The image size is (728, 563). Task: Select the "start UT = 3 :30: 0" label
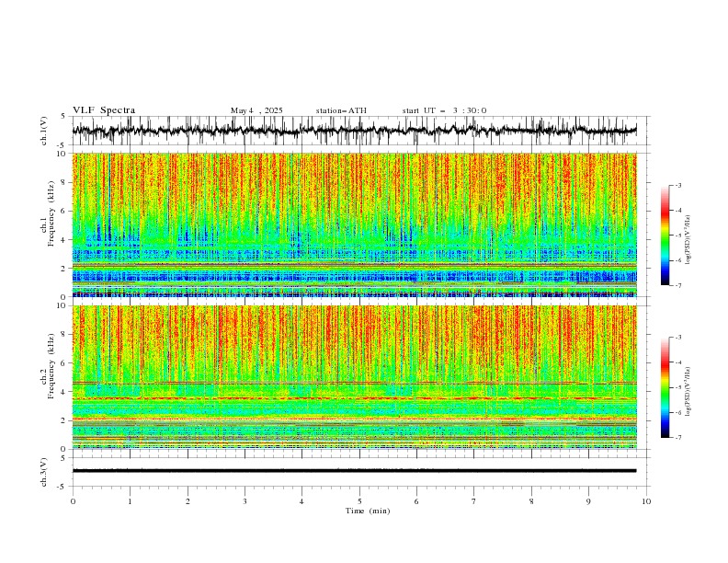click(444, 110)
